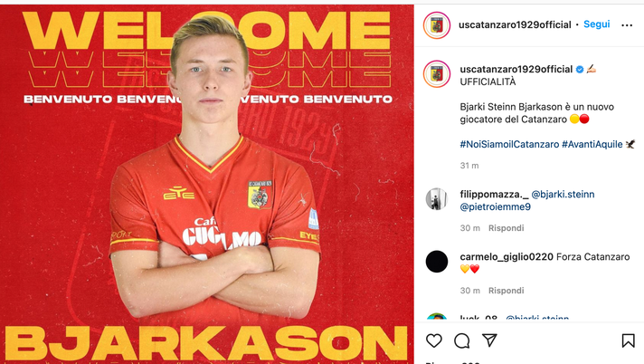
Task: Open the #NoiSiamoilCatanzaro hashtag
Action: 509,144
